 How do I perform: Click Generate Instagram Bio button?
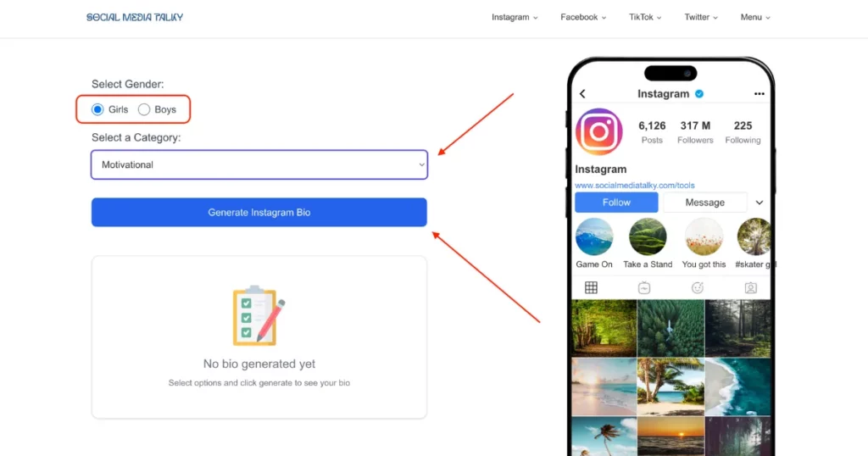pos(259,213)
